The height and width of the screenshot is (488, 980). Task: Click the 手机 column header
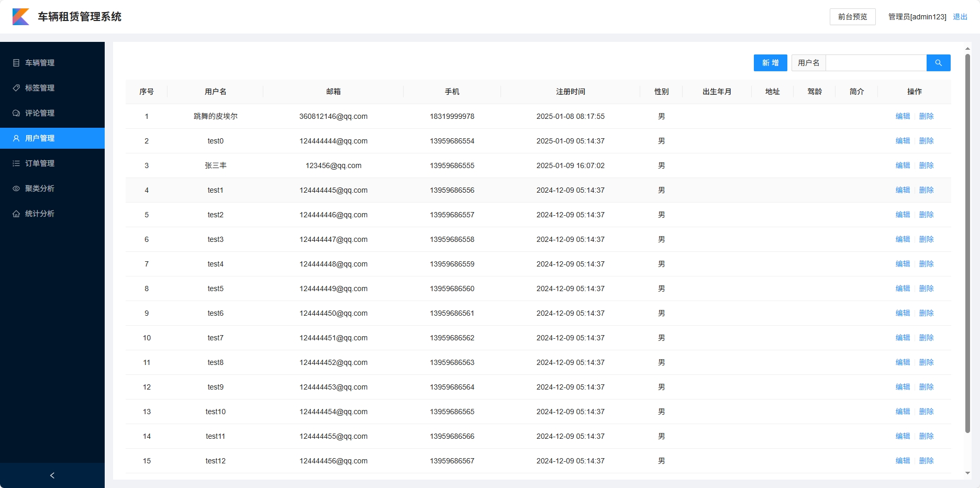tap(452, 92)
